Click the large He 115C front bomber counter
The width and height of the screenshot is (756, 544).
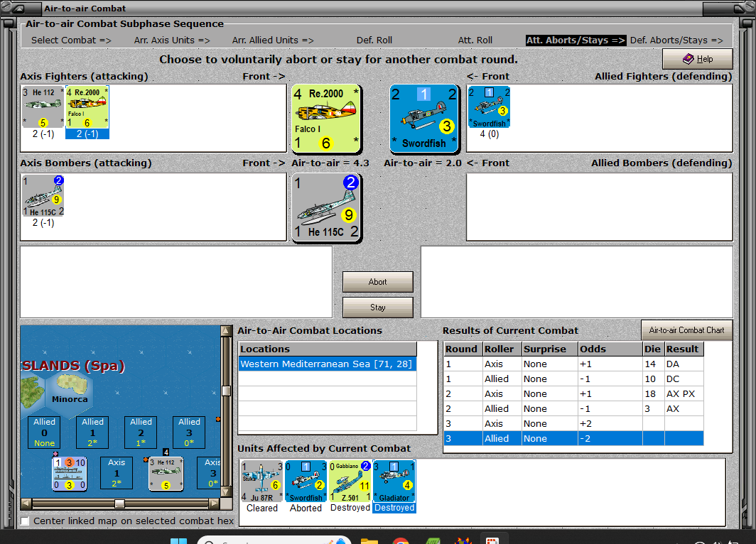(x=326, y=207)
